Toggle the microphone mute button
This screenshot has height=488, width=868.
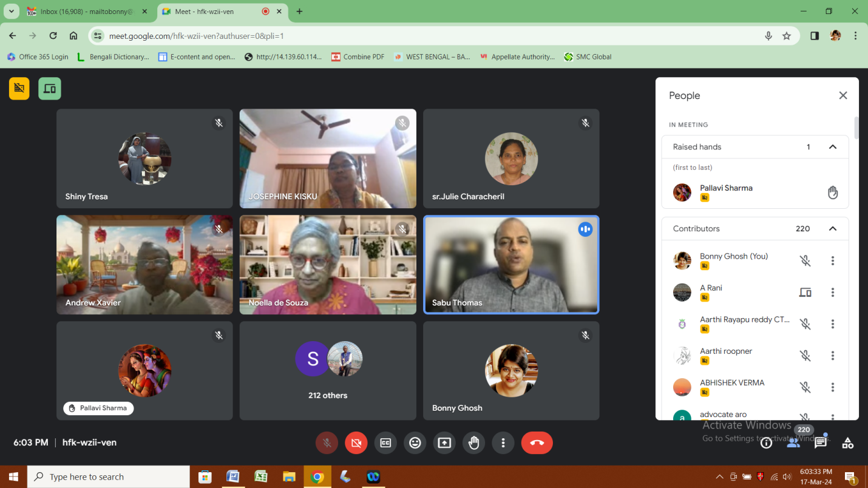click(x=327, y=443)
